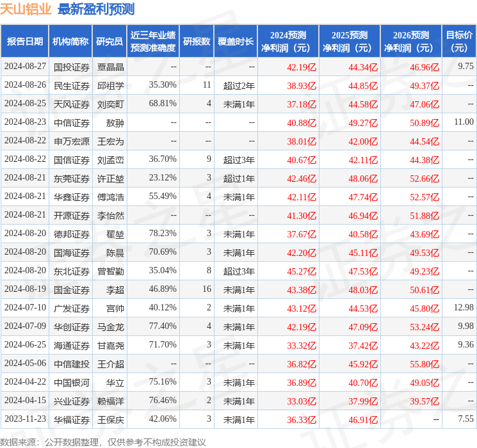
Task: Click 2025 profit 49.27亿
Action: [x=363, y=123]
